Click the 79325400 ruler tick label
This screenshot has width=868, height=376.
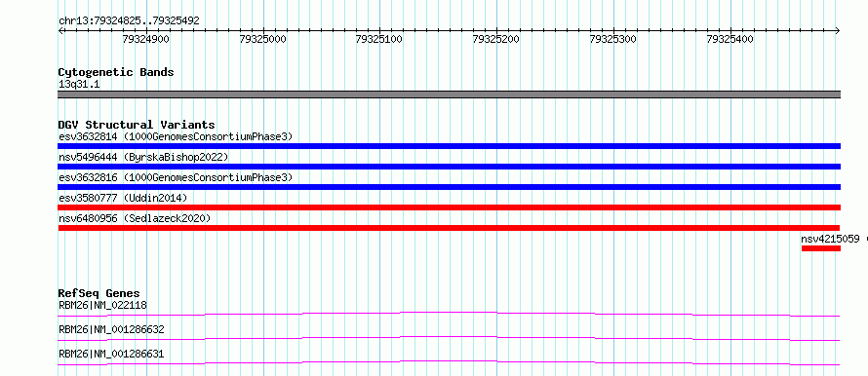click(x=730, y=39)
